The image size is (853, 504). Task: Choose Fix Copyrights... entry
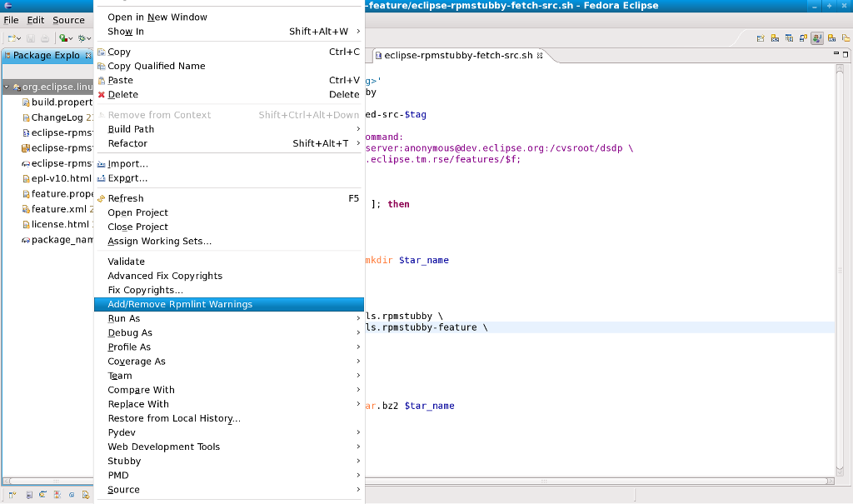229,290
